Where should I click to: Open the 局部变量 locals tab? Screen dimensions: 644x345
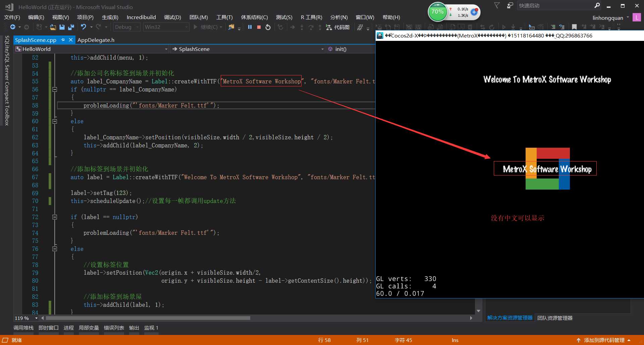click(x=89, y=328)
